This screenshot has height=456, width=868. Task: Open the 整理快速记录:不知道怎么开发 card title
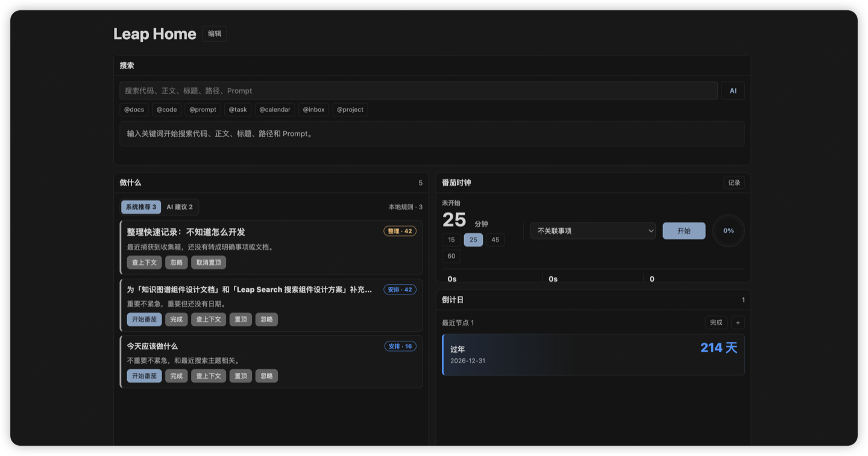point(186,232)
